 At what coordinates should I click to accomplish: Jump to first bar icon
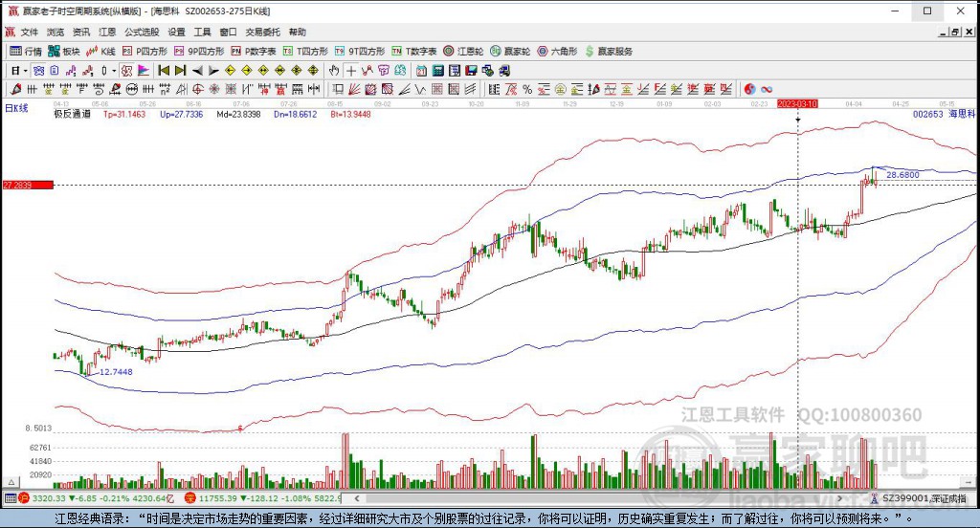[x=164, y=71]
